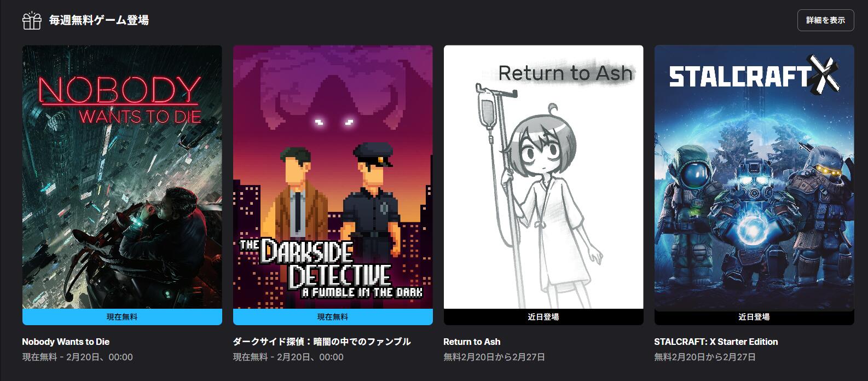Viewport: 868px width, 381px height.
Task: Click the free period dates under Return to Ash
Action: tap(494, 357)
